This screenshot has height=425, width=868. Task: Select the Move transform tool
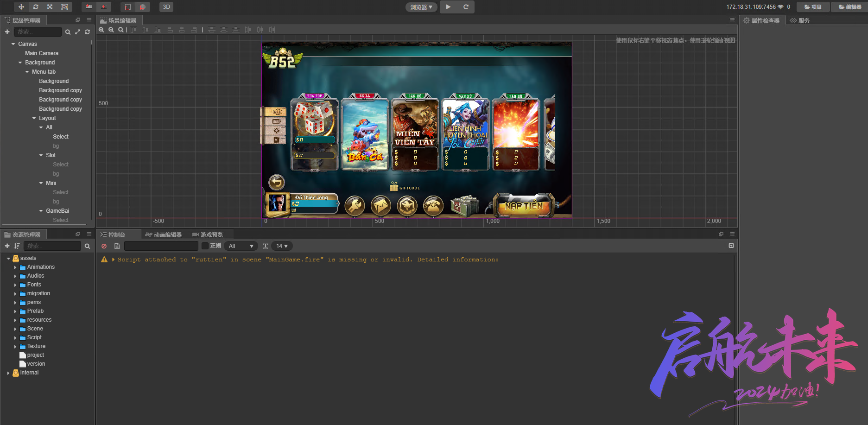coord(21,7)
